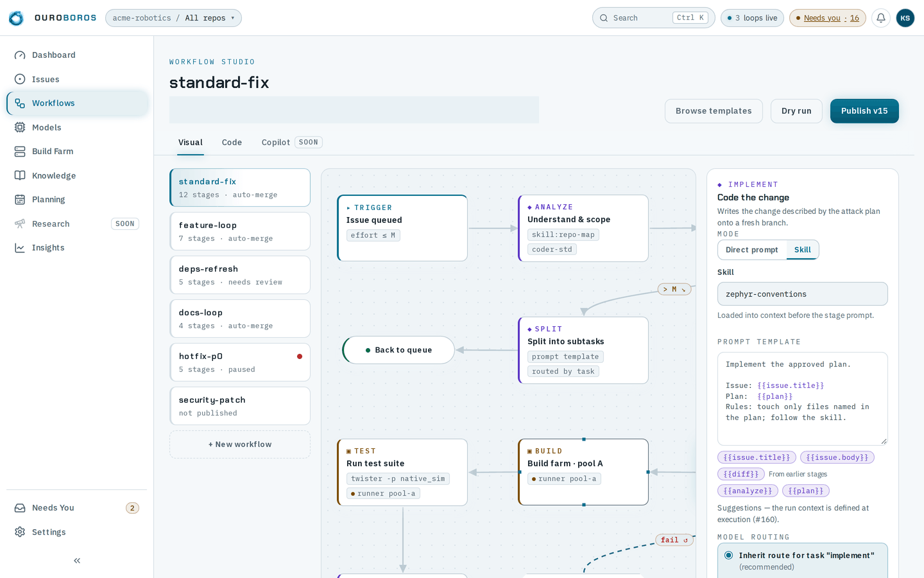Open the Needs you : 16 link
Image resolution: width=924 pixels, height=578 pixels.
coord(828,18)
